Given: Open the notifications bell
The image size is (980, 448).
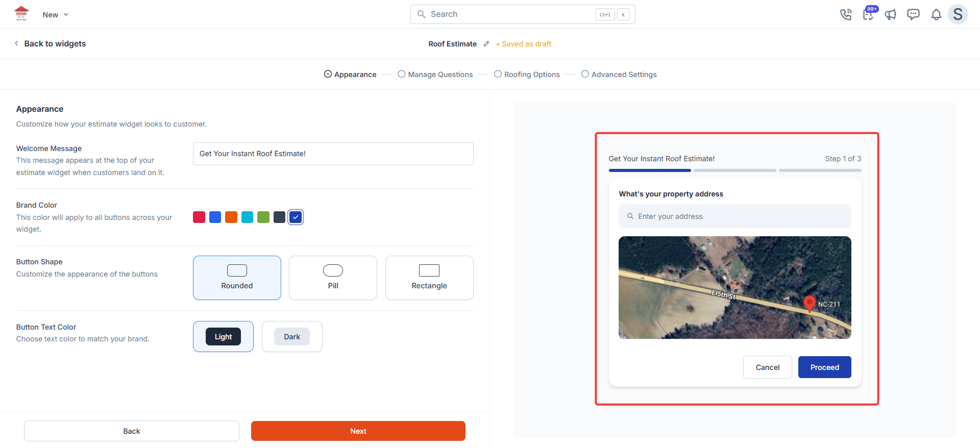Looking at the screenshot, I should coord(936,14).
